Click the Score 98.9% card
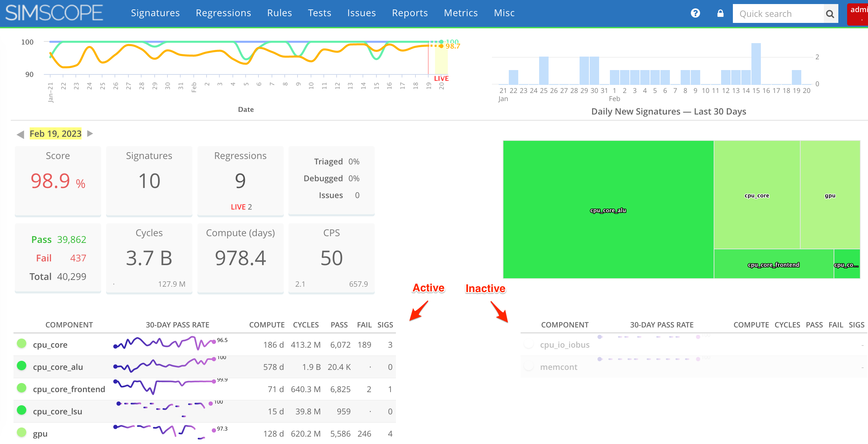The image size is (868, 444). click(58, 181)
